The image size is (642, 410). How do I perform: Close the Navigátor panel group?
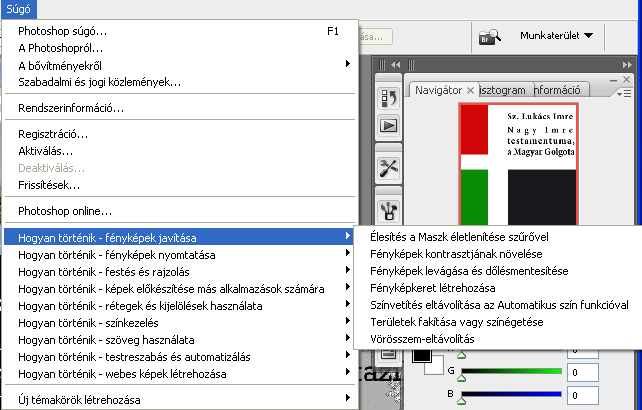[x=626, y=79]
